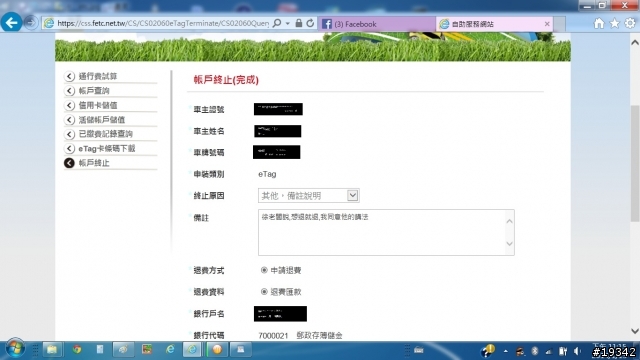Open 活儲帳戶儲值 in sidebar
The image size is (640, 360).
coord(102,120)
